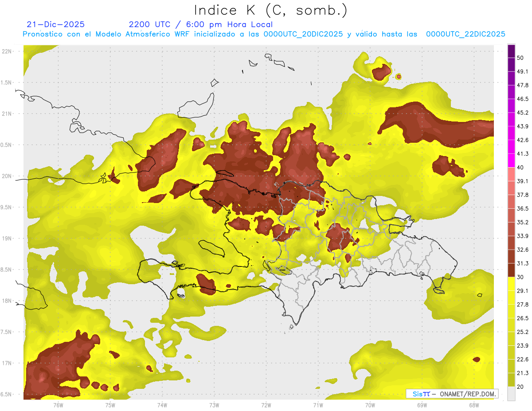Click the "21.3" color scale value
The height and width of the screenshot is (411, 532).
click(x=523, y=373)
